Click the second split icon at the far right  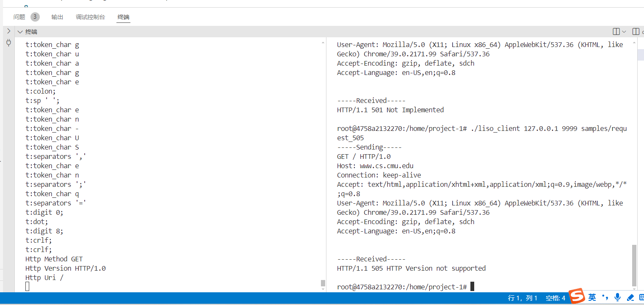[x=636, y=31]
